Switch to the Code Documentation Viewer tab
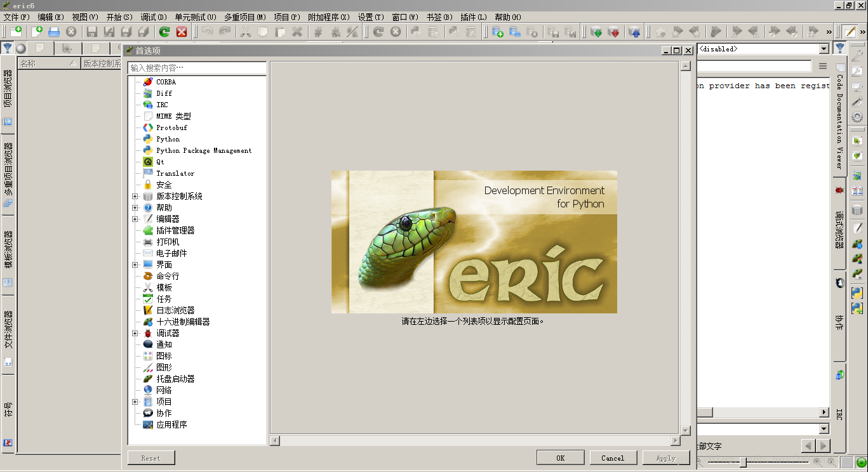 coord(839,121)
